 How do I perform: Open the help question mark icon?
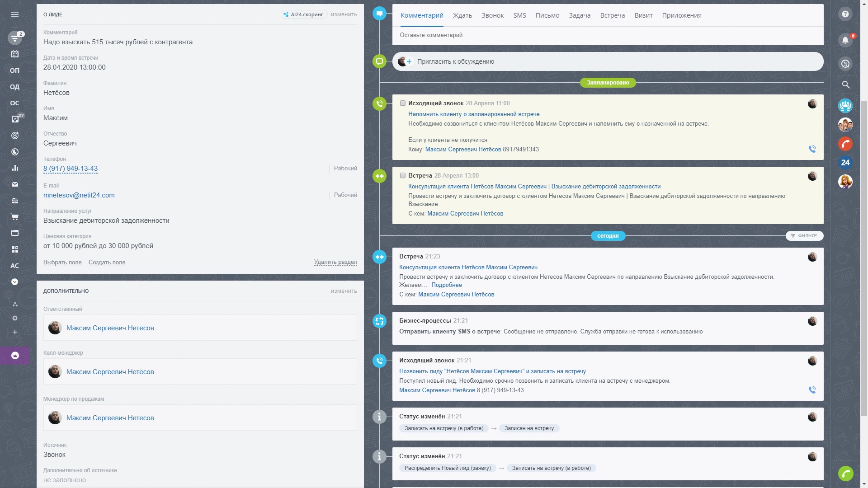point(845,14)
